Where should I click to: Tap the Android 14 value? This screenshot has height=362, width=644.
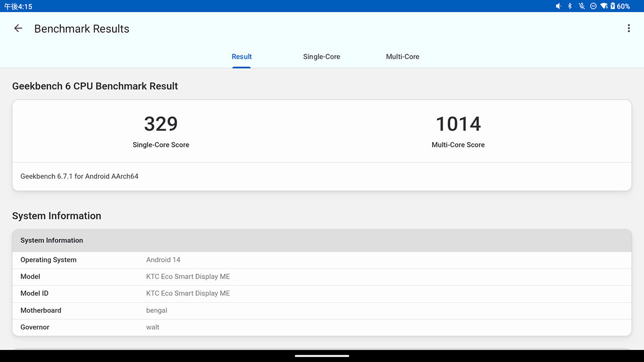tap(163, 260)
